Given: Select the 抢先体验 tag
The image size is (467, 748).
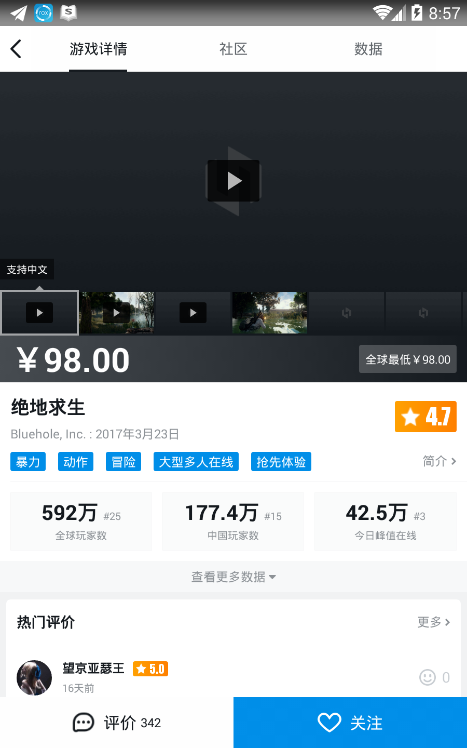Looking at the screenshot, I should (x=281, y=462).
